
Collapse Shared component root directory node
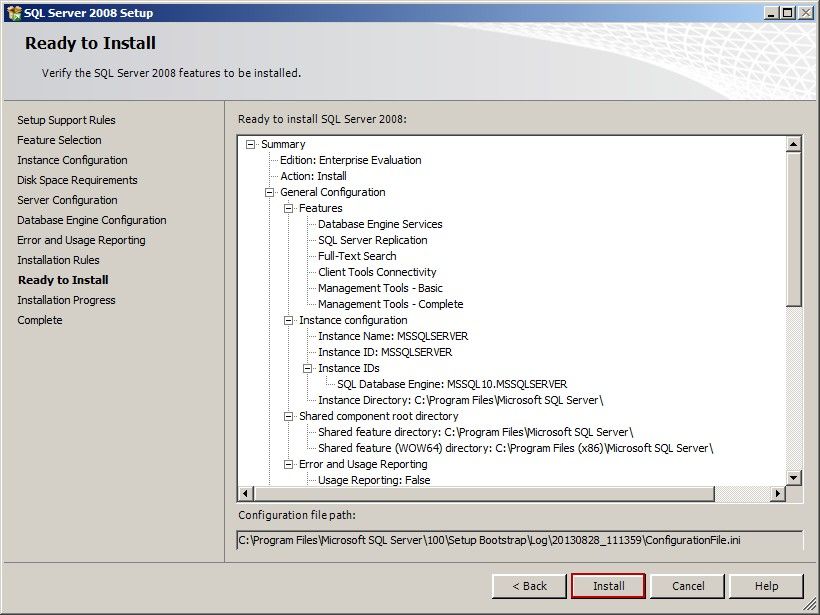click(288, 416)
